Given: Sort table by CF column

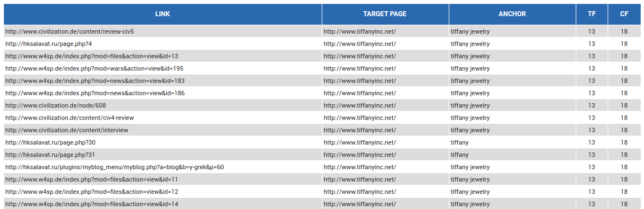Looking at the screenshot, I should [x=624, y=14].
